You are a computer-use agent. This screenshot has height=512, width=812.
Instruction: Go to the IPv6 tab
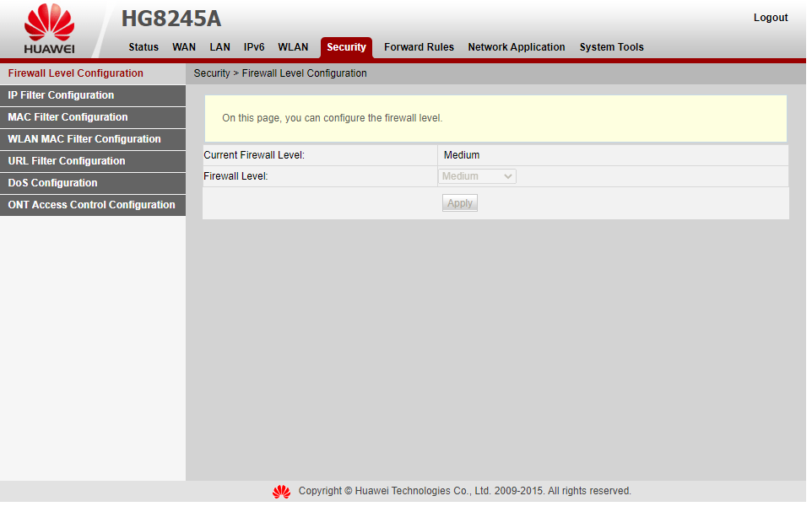[x=254, y=47]
